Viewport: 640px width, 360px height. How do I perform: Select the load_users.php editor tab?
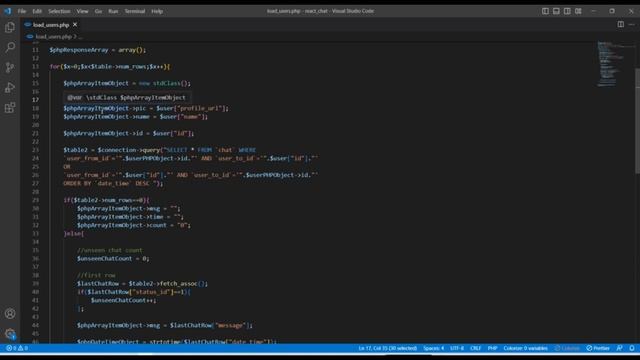pos(51,25)
